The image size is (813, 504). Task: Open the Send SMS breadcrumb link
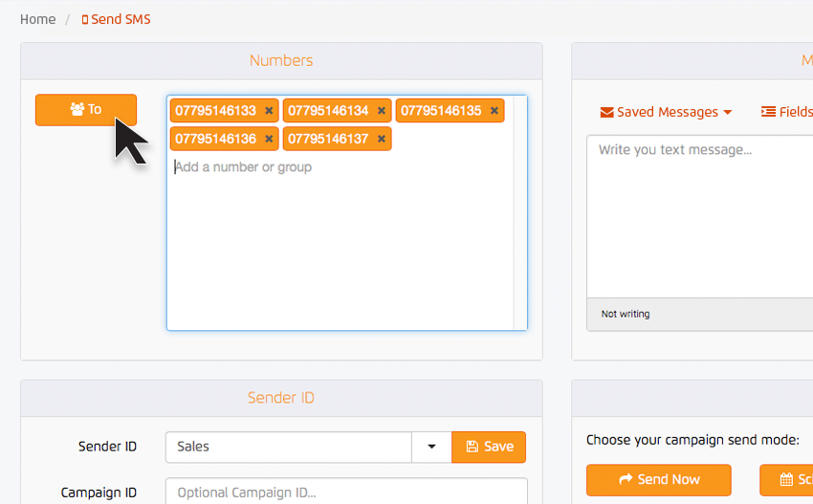(116, 19)
